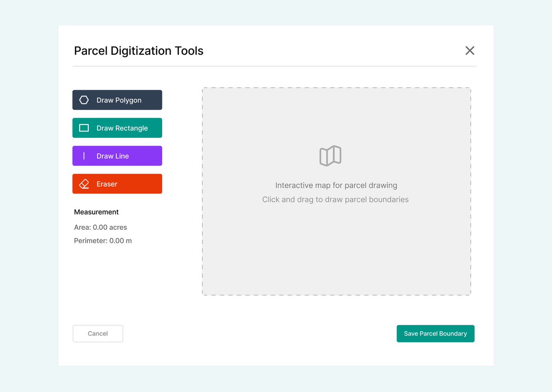Click the Parcel Digitization Tools title

click(x=138, y=51)
